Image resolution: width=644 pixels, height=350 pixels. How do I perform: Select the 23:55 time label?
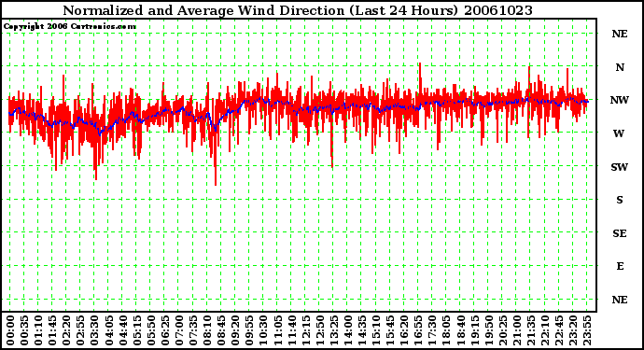(586, 330)
